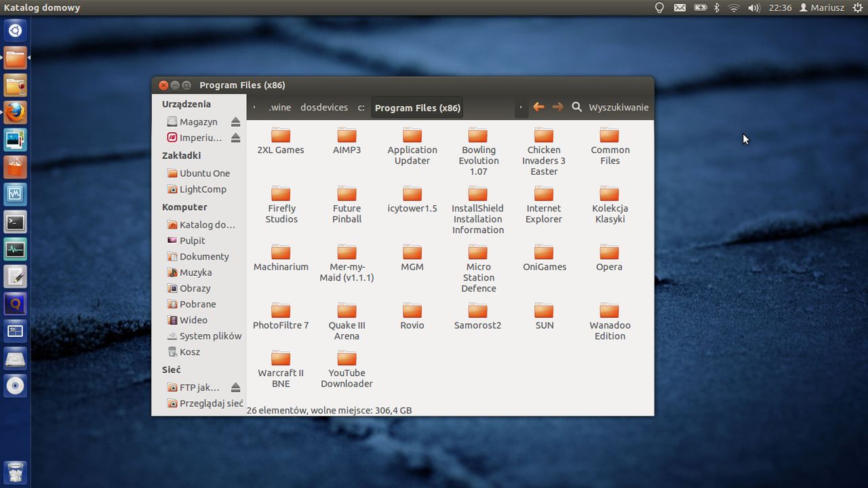
Task: Open the Rovio folder
Action: tap(412, 316)
